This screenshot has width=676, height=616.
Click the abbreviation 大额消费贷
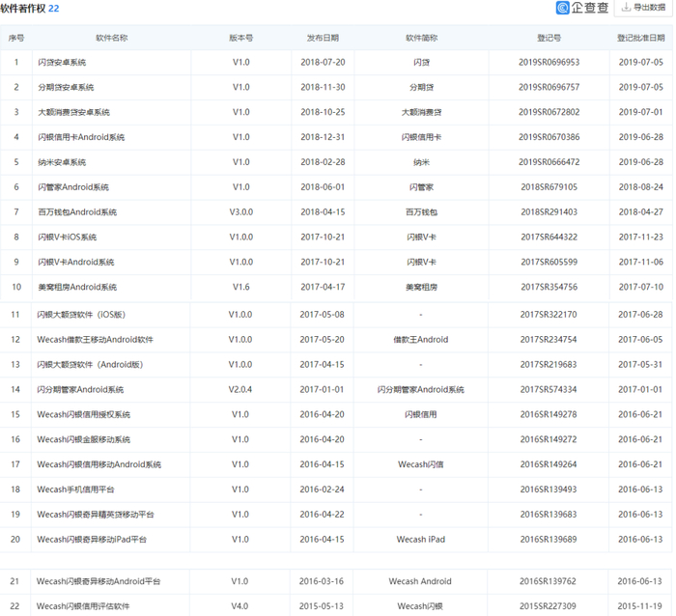coord(422,113)
